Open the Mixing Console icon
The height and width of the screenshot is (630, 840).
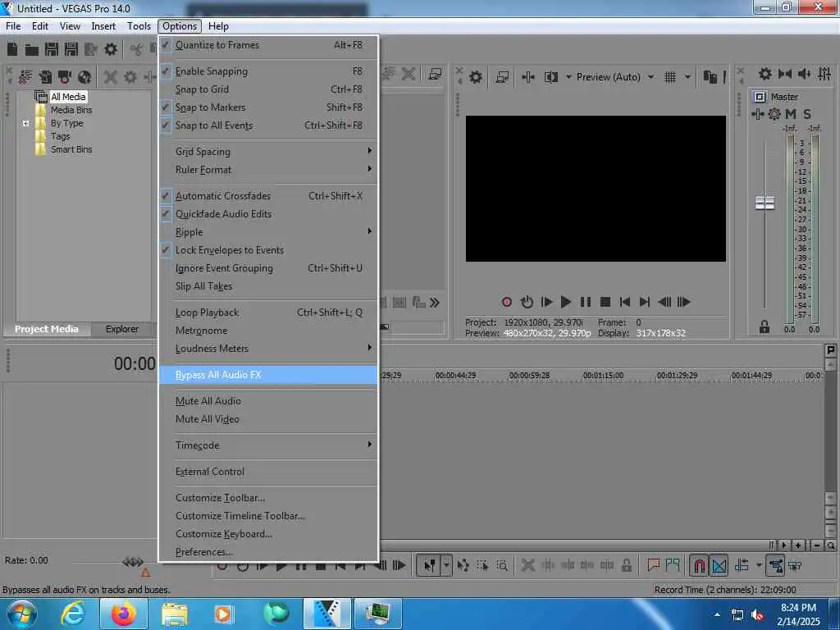click(824, 74)
